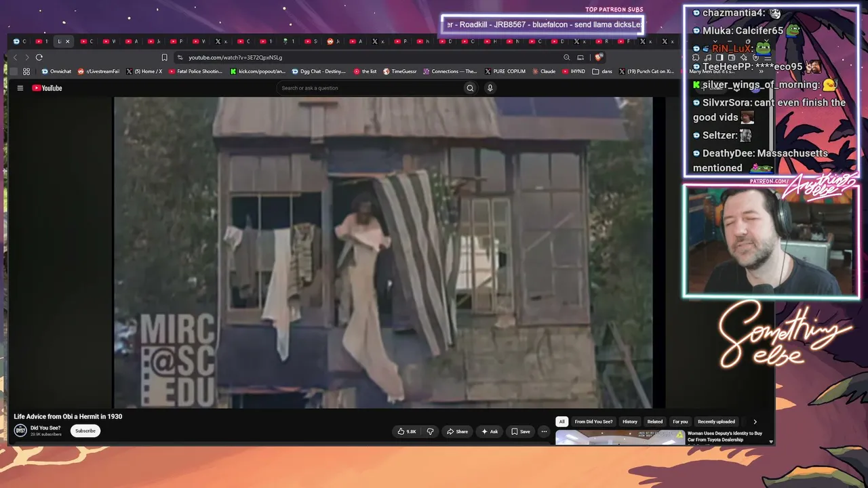Open the YouTube guide hamburger menu
Screen dimensions: 868x488
coord(20,88)
